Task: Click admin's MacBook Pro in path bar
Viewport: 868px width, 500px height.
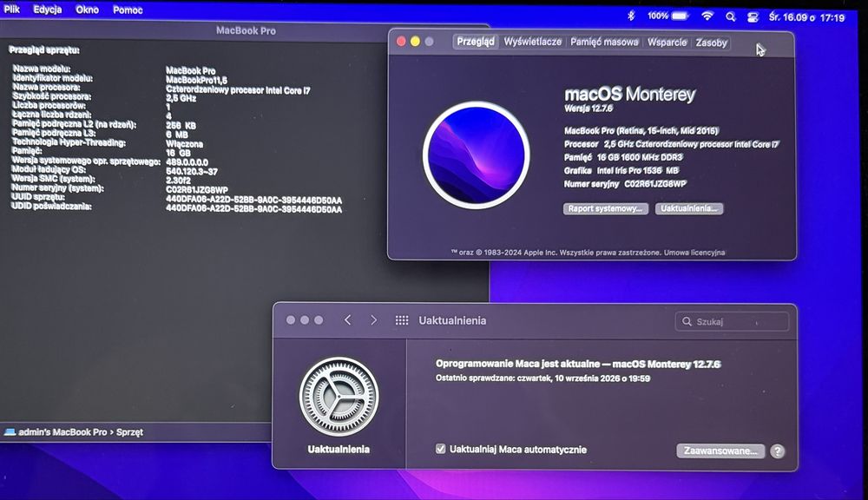Action: click(x=62, y=432)
